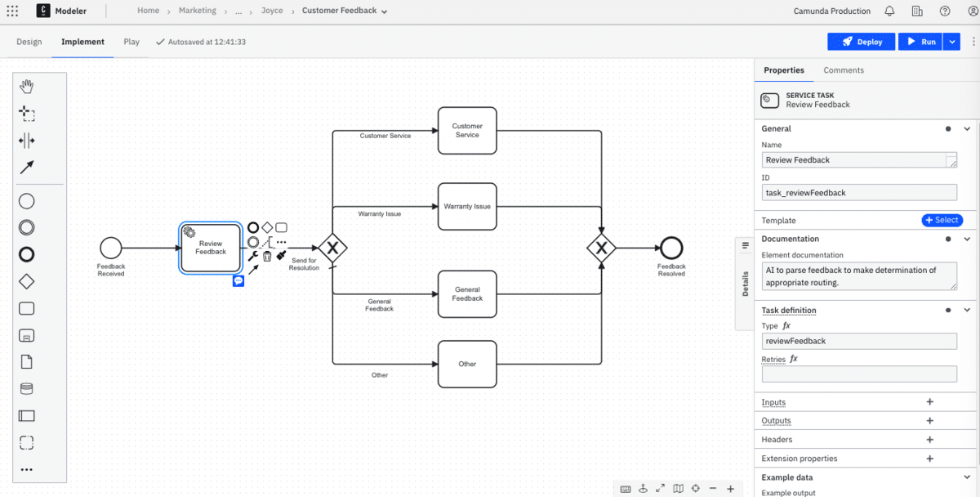Toggle the minimap icon
Screen dimensions: 980x497
(x=678, y=489)
